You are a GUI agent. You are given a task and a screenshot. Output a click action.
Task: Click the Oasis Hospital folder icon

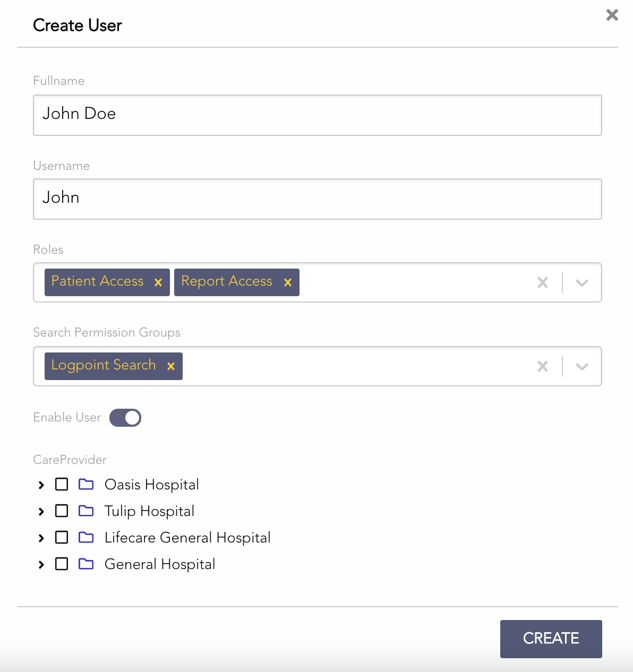(86, 484)
